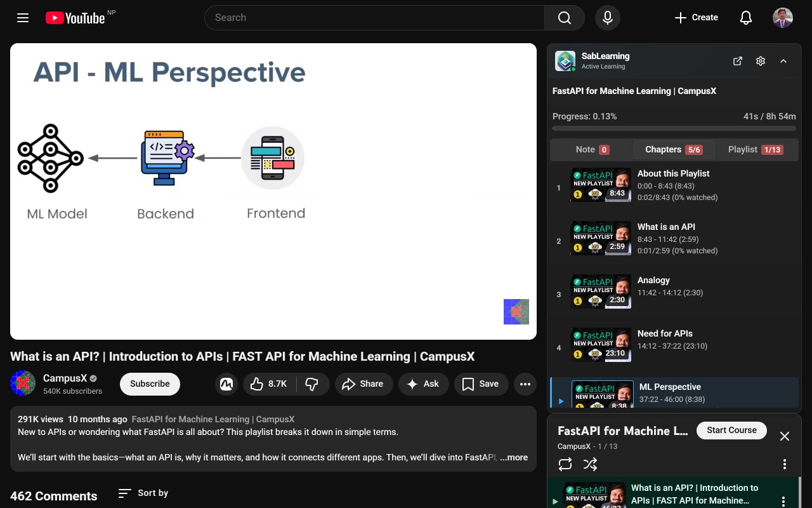
Task: Expand the description with ...more
Action: click(x=514, y=457)
